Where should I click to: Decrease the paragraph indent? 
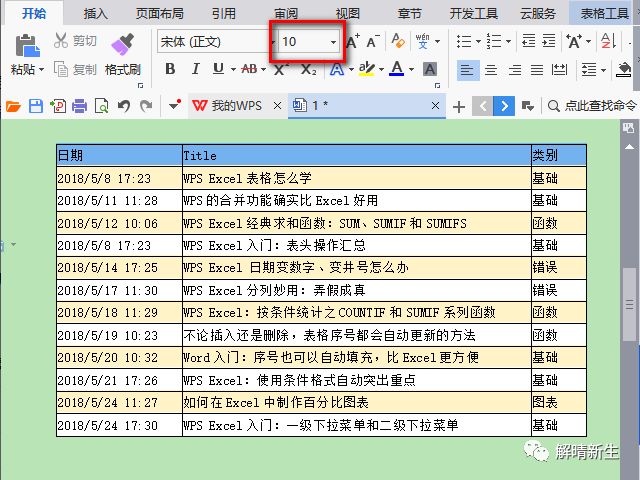coord(529,41)
